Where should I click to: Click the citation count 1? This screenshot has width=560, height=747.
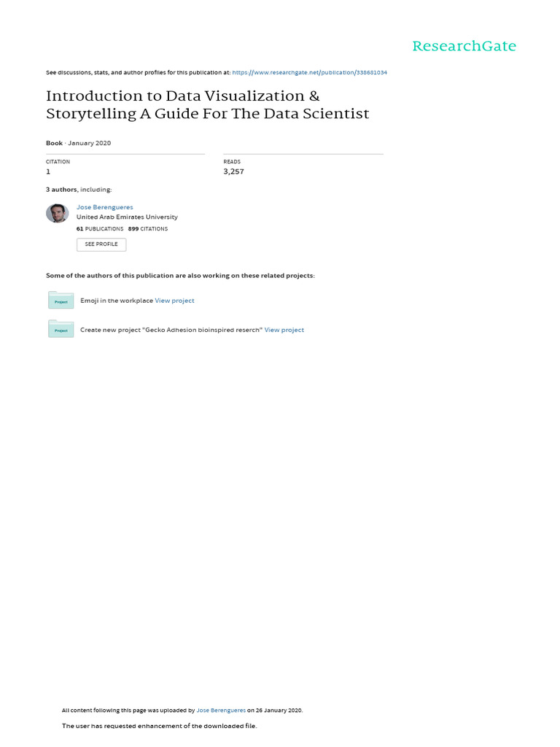tap(48, 171)
